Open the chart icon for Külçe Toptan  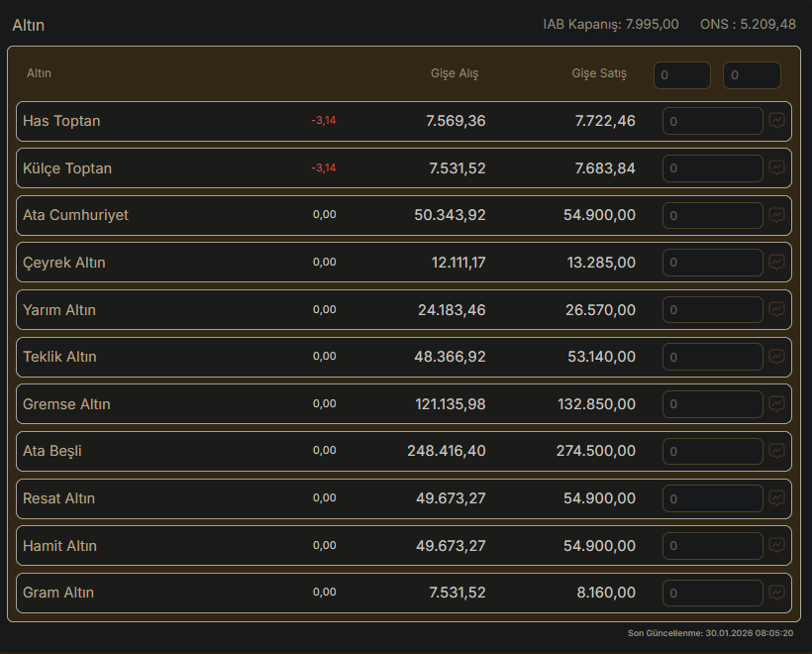777,168
